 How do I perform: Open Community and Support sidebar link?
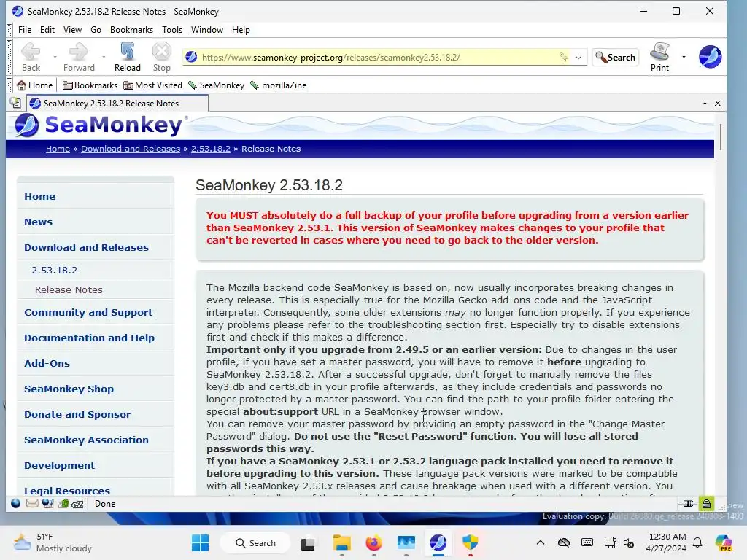click(x=88, y=312)
